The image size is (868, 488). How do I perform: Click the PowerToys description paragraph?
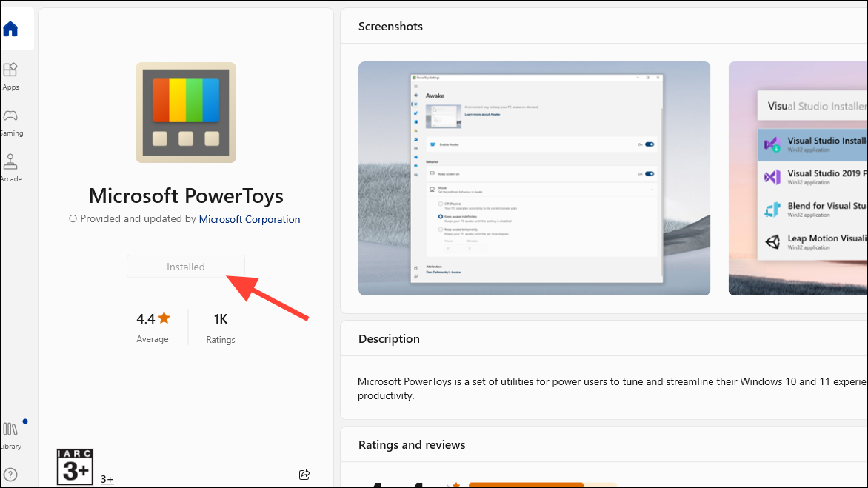point(612,389)
